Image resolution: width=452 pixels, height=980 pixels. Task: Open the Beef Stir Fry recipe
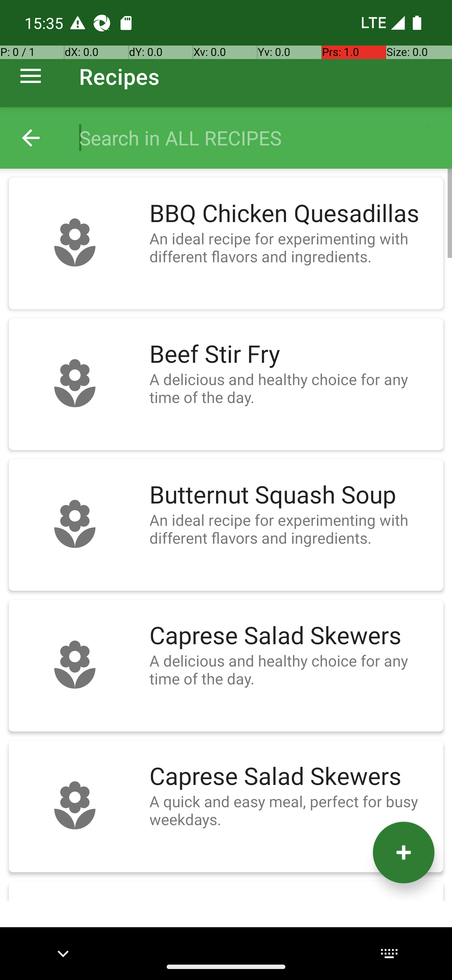[226, 384]
